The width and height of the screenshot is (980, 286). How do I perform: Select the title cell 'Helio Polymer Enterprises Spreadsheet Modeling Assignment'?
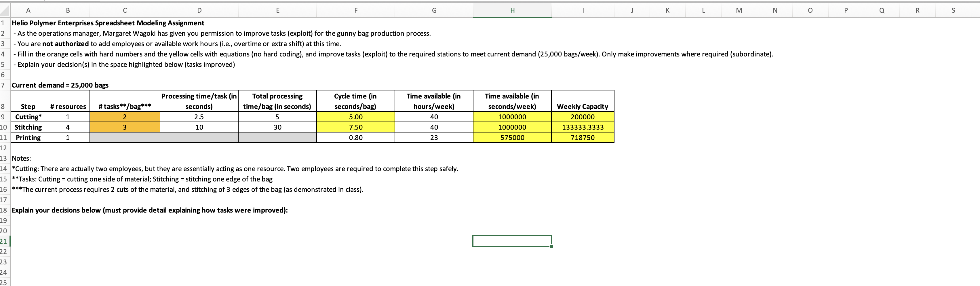pyautogui.click(x=108, y=23)
